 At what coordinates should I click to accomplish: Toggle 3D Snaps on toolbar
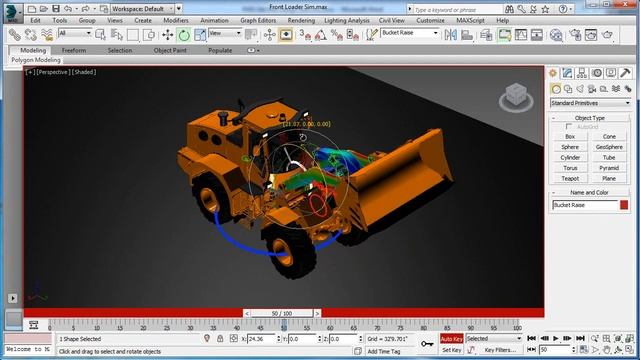pyautogui.click(x=304, y=35)
